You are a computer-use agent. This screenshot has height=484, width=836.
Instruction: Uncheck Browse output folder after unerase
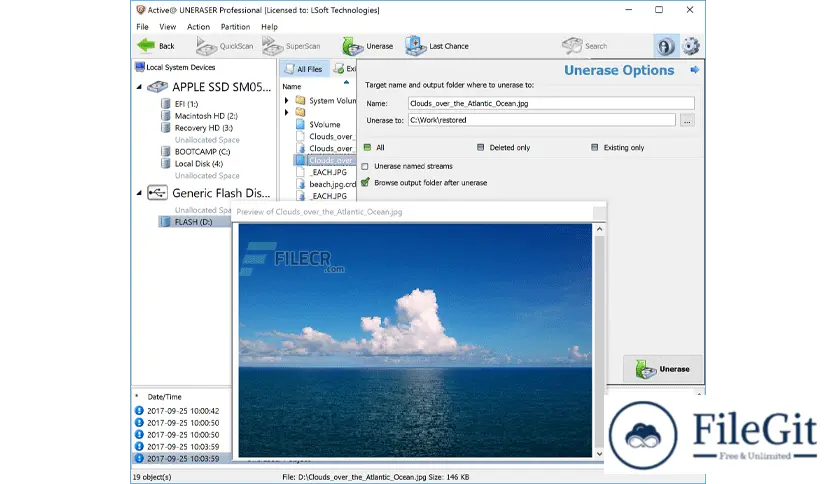point(365,182)
